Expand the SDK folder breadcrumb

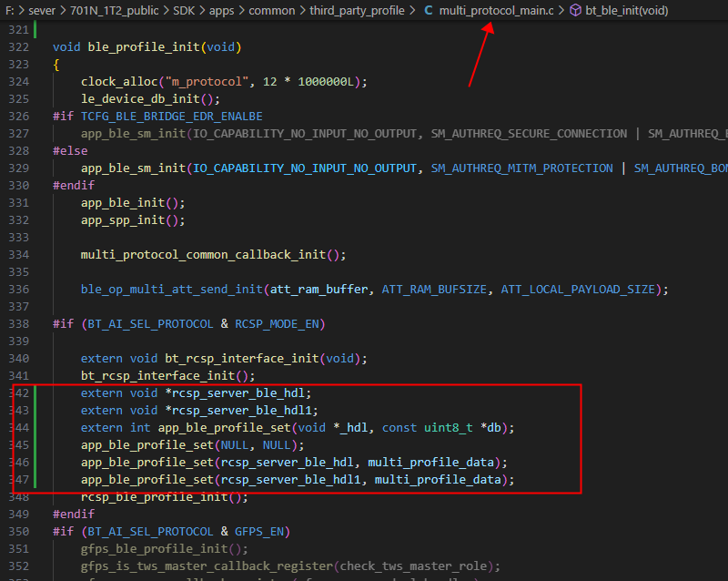point(184,10)
